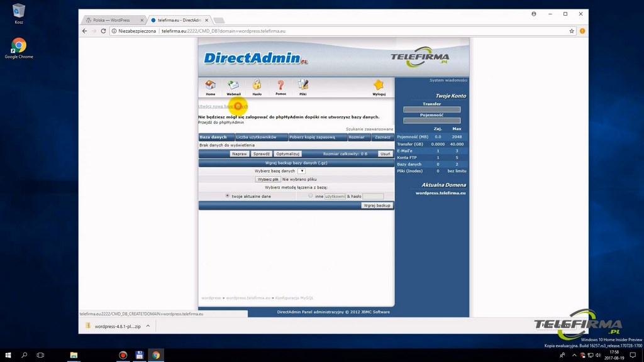The image size is (644, 362).
Task: Expand the 'Wybierz bazę danych' dropdown
Action: (x=302, y=171)
